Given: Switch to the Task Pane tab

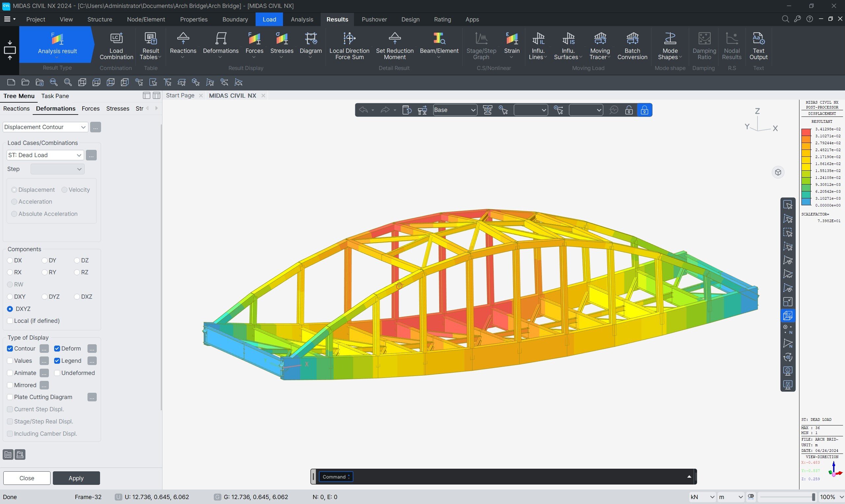Looking at the screenshot, I should click(55, 96).
